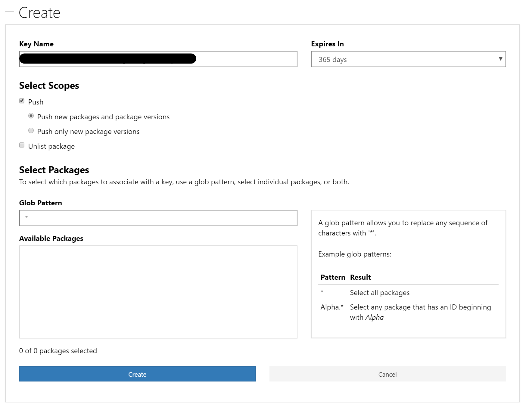The width and height of the screenshot is (532, 411).
Task: Collapse the Create section minus icon
Action: pyautogui.click(x=10, y=12)
